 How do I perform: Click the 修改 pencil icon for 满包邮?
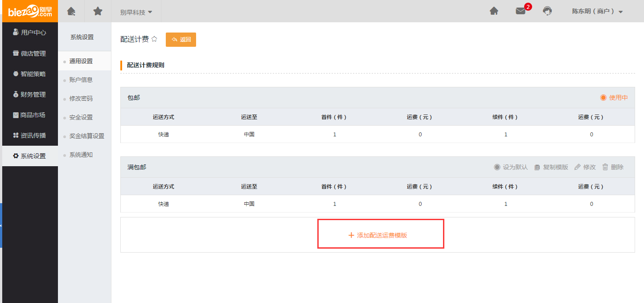coord(578,167)
